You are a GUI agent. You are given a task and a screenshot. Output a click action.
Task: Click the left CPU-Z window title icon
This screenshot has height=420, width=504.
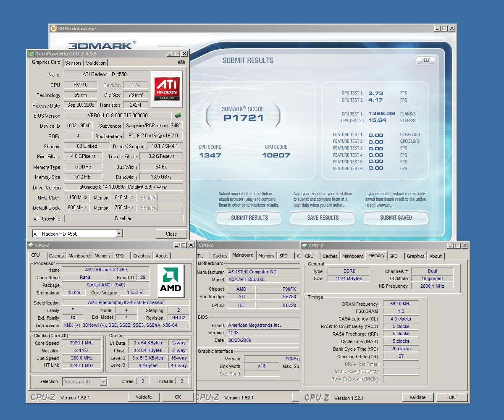tap(31, 245)
